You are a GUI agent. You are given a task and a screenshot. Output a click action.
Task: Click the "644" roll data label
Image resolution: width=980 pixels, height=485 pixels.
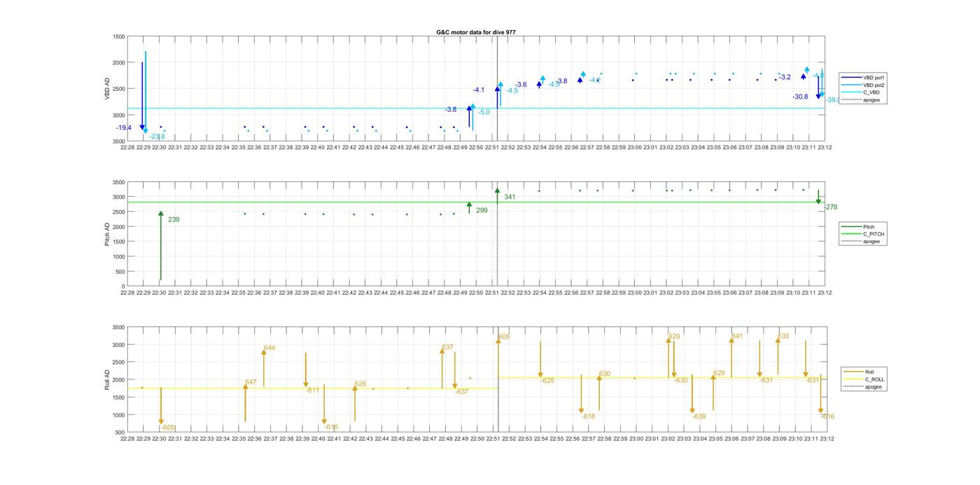click(269, 348)
